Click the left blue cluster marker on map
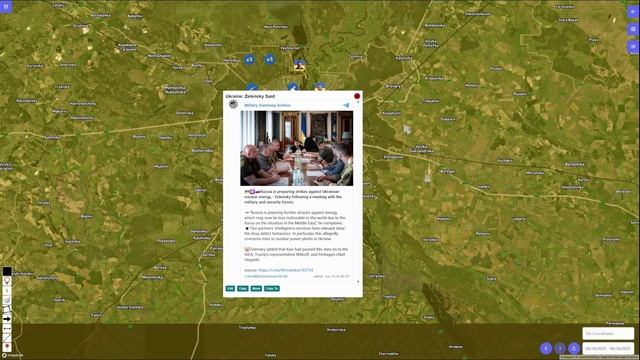 tap(249, 60)
